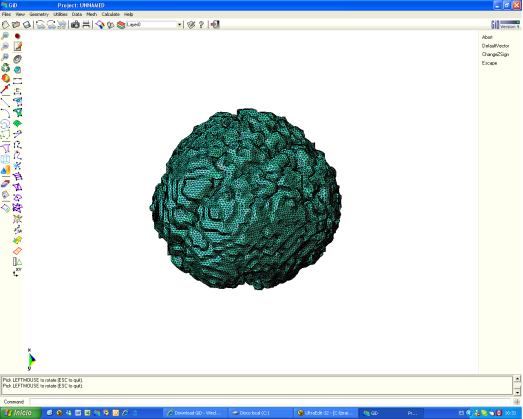Select the red arrow pan tool
Screen dimensions: 523x419
coord(5,89)
